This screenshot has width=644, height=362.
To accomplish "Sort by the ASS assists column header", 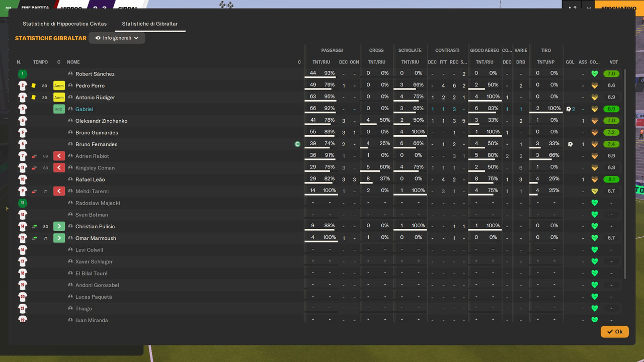I will [583, 62].
